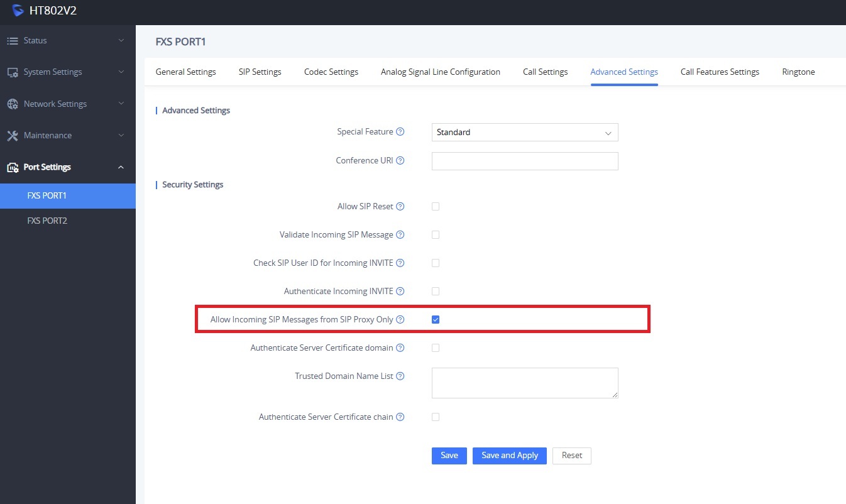Screen dimensions: 846x504
Task: Uncheck Allow Incoming SIP Messages from Proxy Only
Action: [x=436, y=320]
